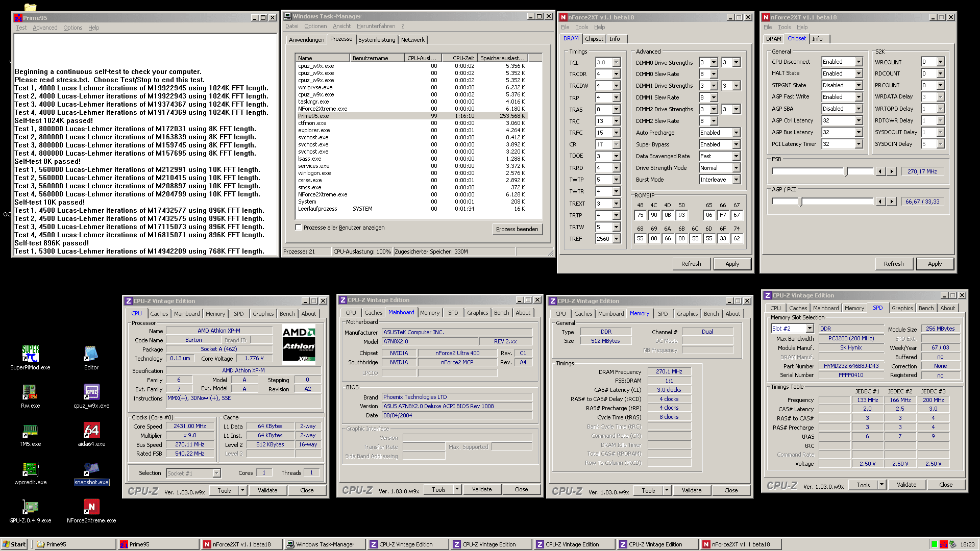
Task: Open the TRAS timing dropdown
Action: [x=616, y=109]
